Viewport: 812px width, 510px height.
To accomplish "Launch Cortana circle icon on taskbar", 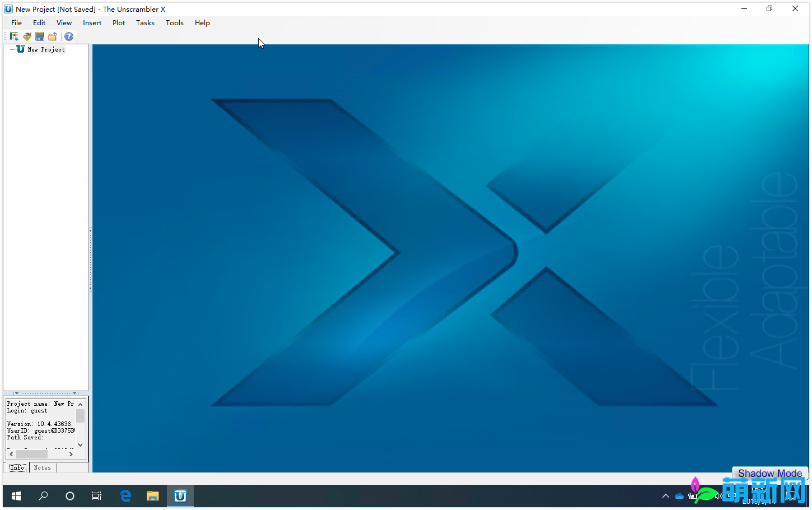I will 70,496.
